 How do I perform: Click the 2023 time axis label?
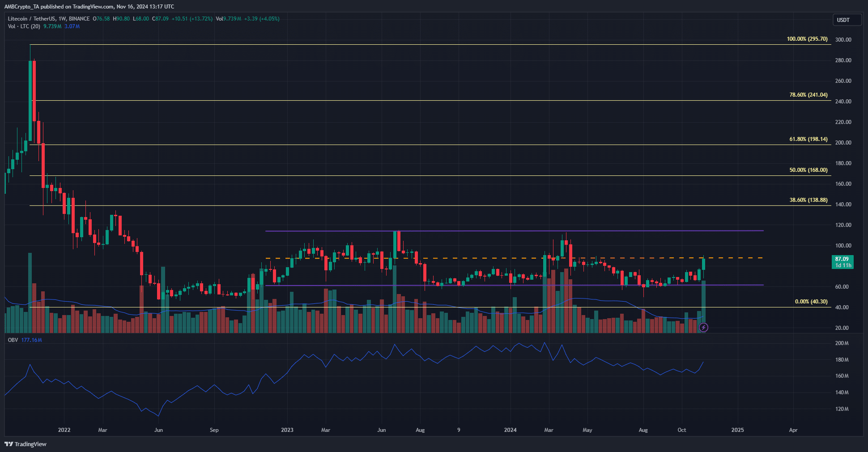pyautogui.click(x=287, y=430)
